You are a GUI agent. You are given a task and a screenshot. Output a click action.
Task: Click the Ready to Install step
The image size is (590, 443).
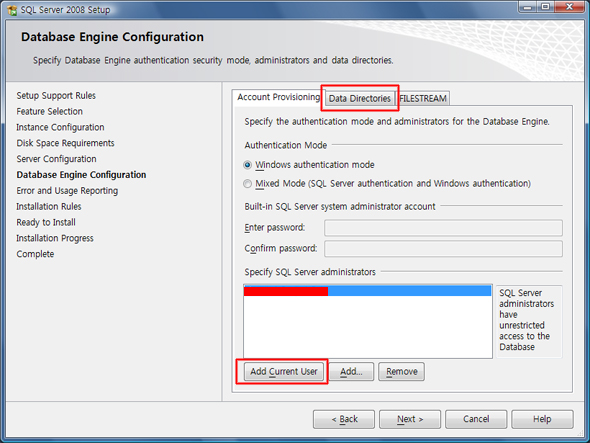pos(46,222)
